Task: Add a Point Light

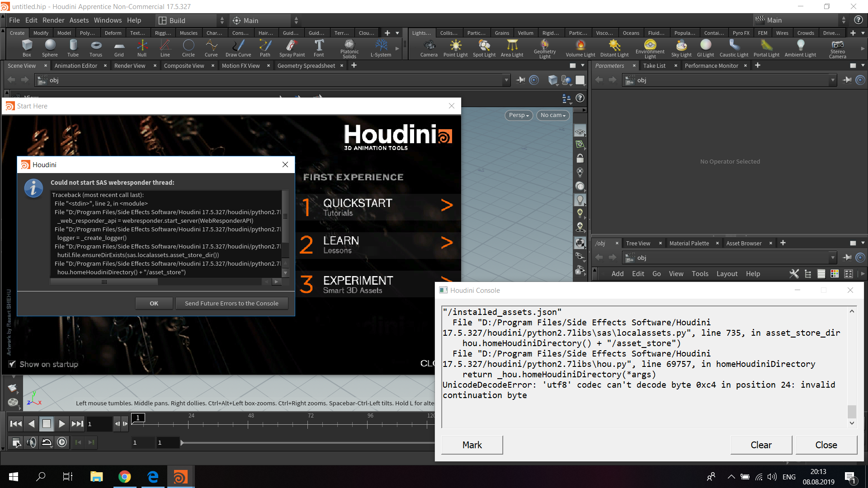Action: [x=455, y=48]
